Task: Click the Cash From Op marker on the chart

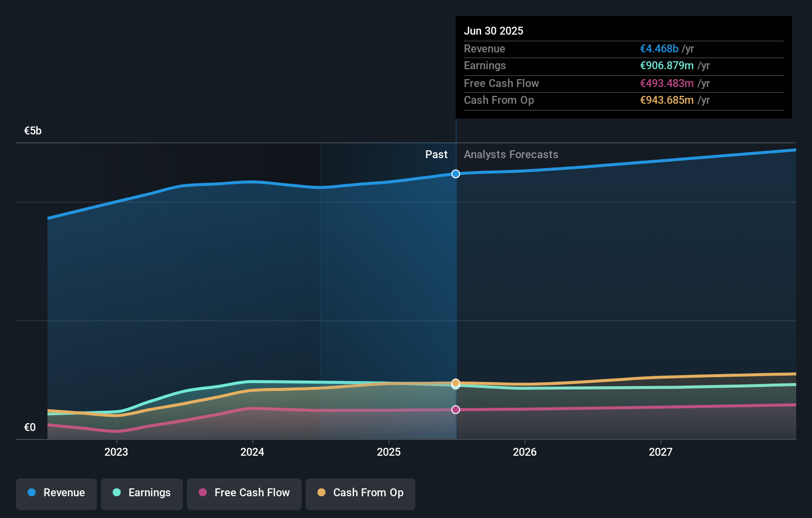Action: point(455,384)
